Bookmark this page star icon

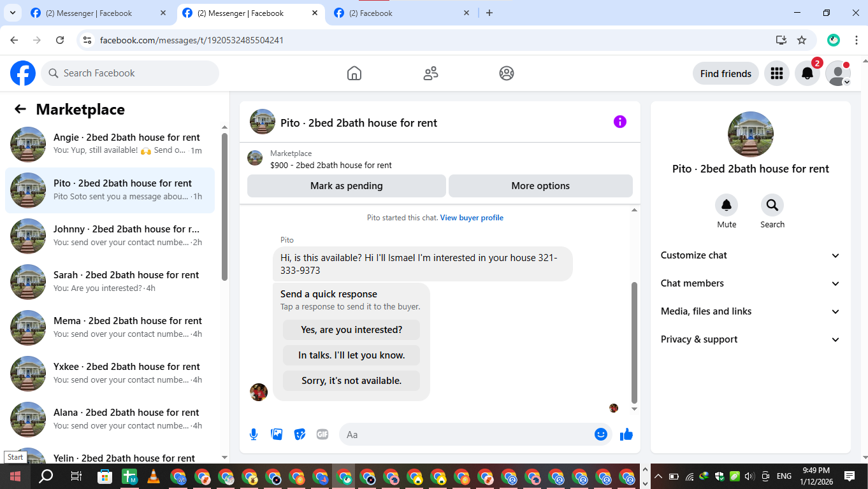tap(802, 40)
